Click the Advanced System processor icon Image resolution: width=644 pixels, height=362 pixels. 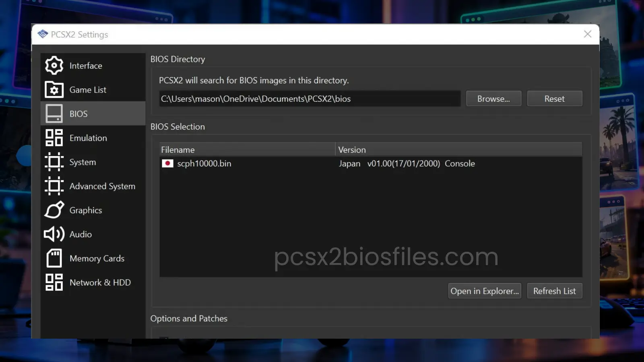click(x=54, y=186)
